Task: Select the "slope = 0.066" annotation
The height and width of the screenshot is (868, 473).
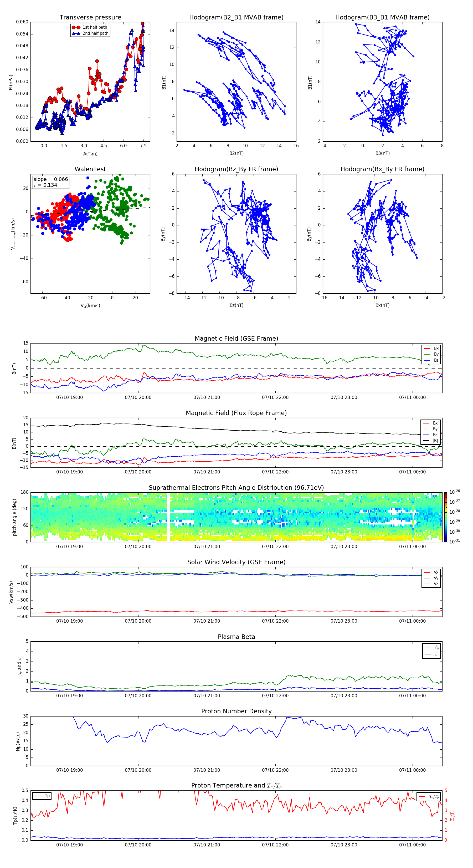Action: [50, 179]
